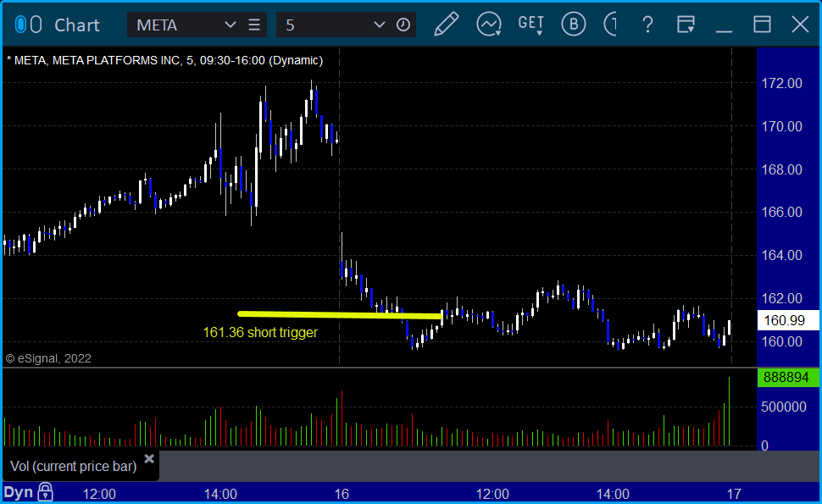Remove the Vol (current price bar) study
The image size is (822, 504).
point(149,459)
